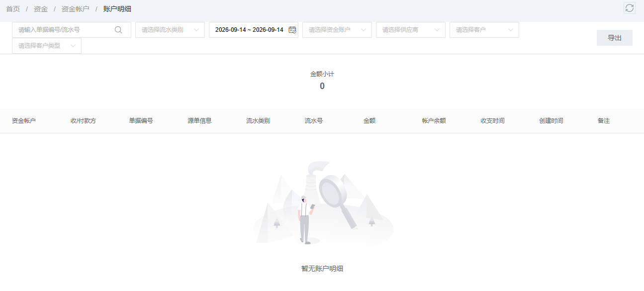
Task: Click the calendar icon in the date range
Action: click(x=292, y=30)
